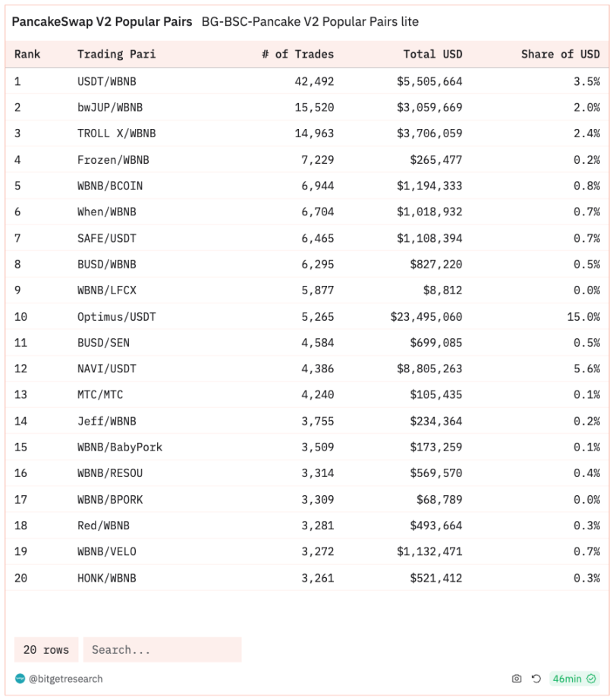Viewport: 613px width, 700px height.
Task: Click the 20 rows count label
Action: click(x=46, y=650)
